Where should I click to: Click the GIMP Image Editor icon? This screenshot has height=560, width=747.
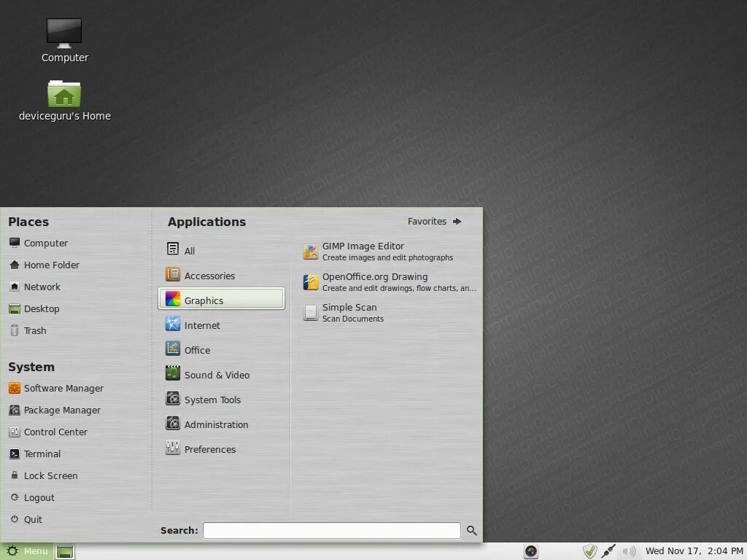(311, 252)
